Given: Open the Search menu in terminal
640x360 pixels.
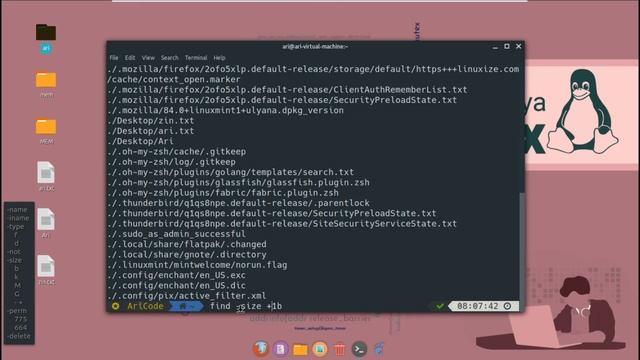Looking at the screenshot, I should [169, 58].
